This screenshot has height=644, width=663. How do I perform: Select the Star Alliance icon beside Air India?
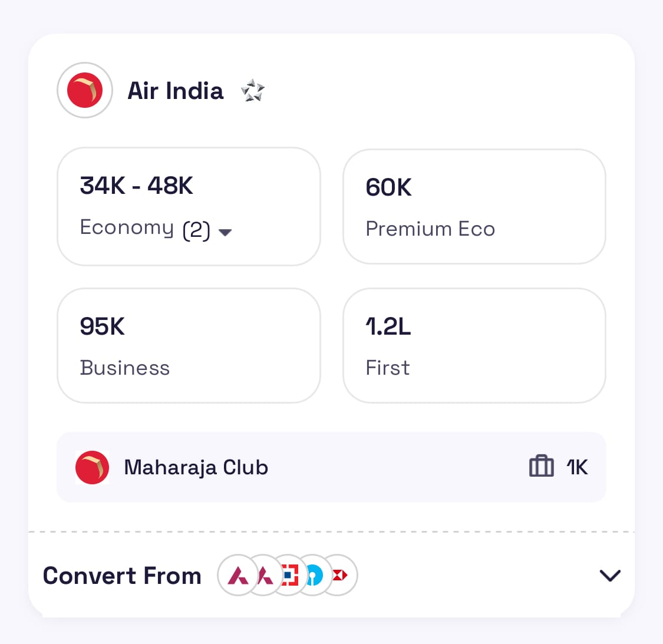253,91
